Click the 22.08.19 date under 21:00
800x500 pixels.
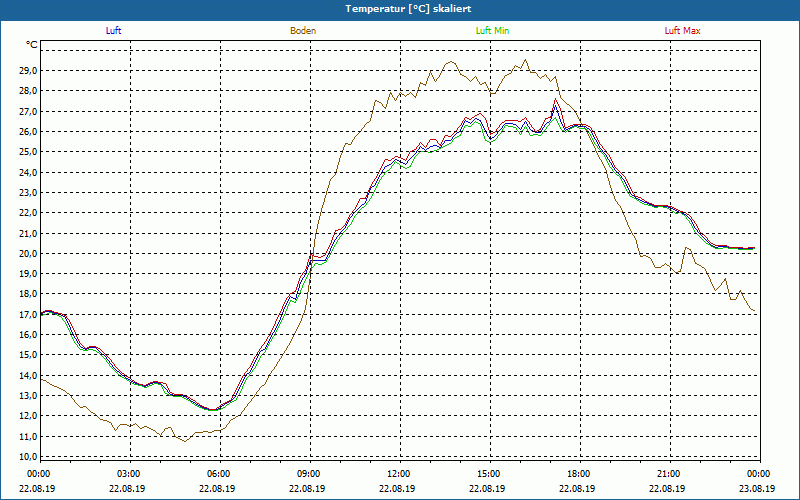pyautogui.click(x=667, y=488)
